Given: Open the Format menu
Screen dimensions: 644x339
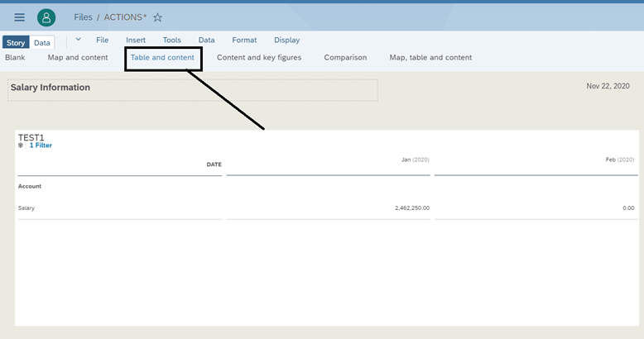Looking at the screenshot, I should tap(244, 40).
